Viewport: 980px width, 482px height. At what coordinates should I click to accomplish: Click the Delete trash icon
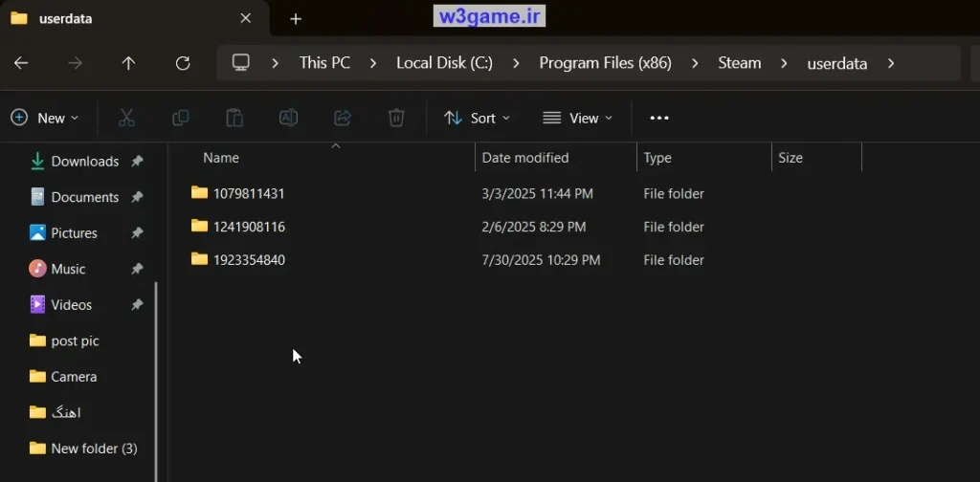click(x=396, y=118)
